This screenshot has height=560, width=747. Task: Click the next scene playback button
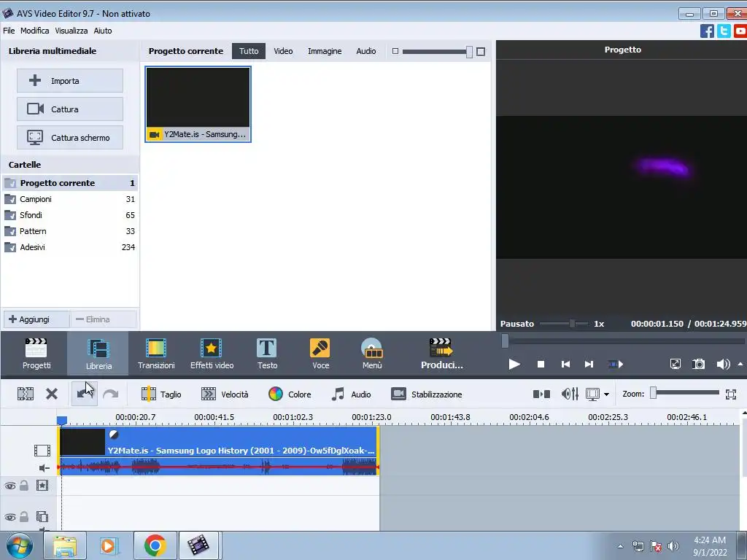616,365
